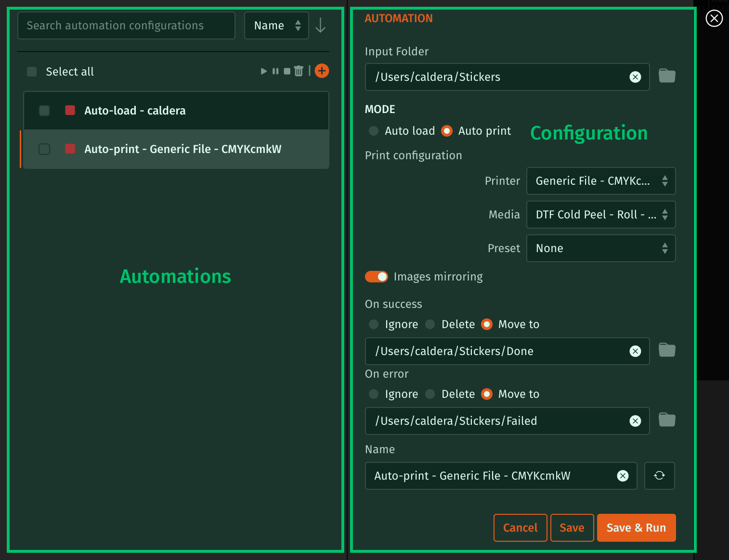The height and width of the screenshot is (560, 729).
Task: Select the Auto-load - caldera row
Action: tap(176, 111)
